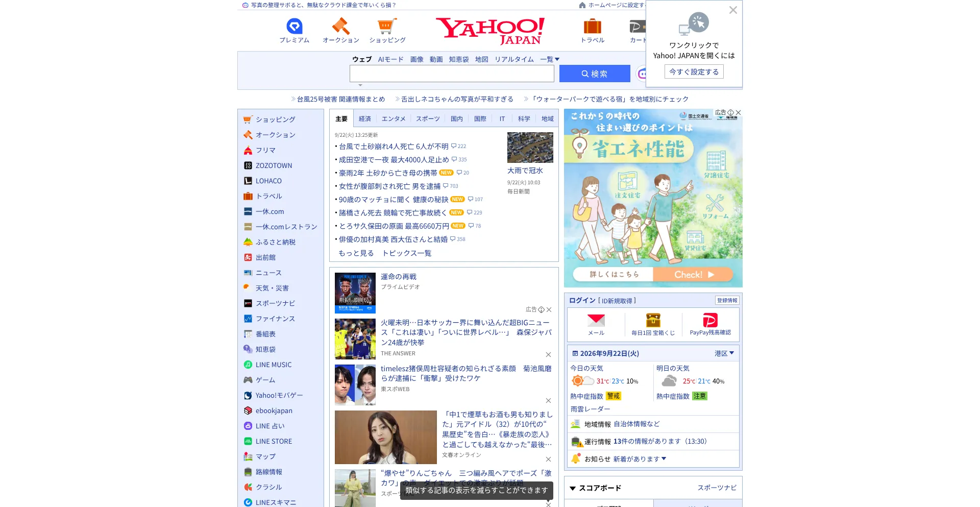Open 運行情報 13件の情報があります row

[653, 441]
